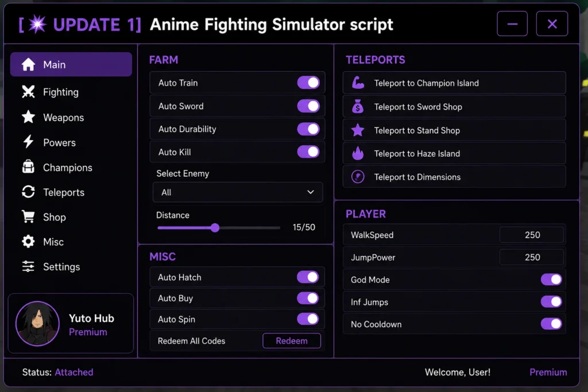Click the Attached status text

(74, 372)
